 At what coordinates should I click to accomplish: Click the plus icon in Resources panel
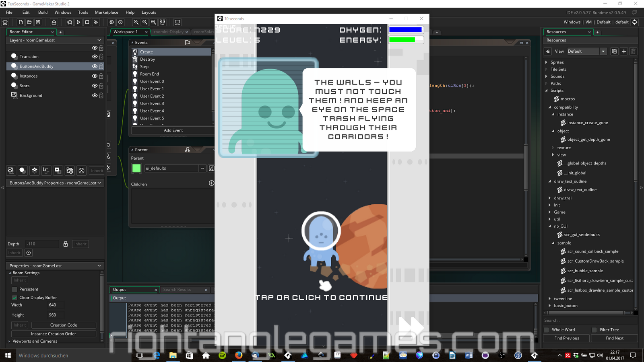click(x=623, y=51)
